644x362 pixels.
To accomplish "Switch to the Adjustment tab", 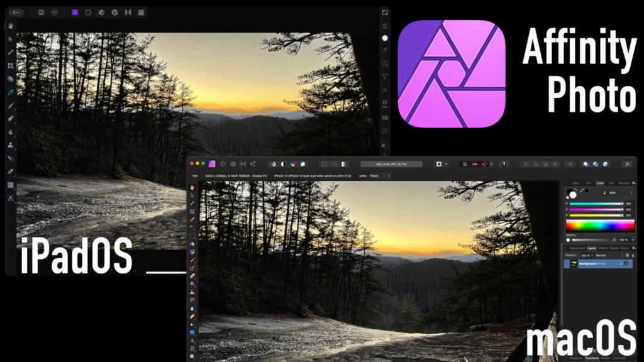I will pos(577,248).
